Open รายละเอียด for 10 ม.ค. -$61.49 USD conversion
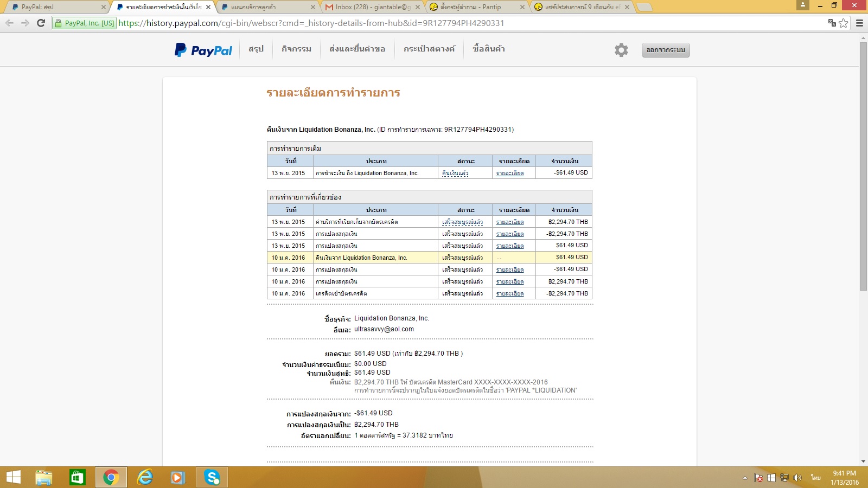Image resolution: width=868 pixels, height=488 pixels. click(510, 269)
